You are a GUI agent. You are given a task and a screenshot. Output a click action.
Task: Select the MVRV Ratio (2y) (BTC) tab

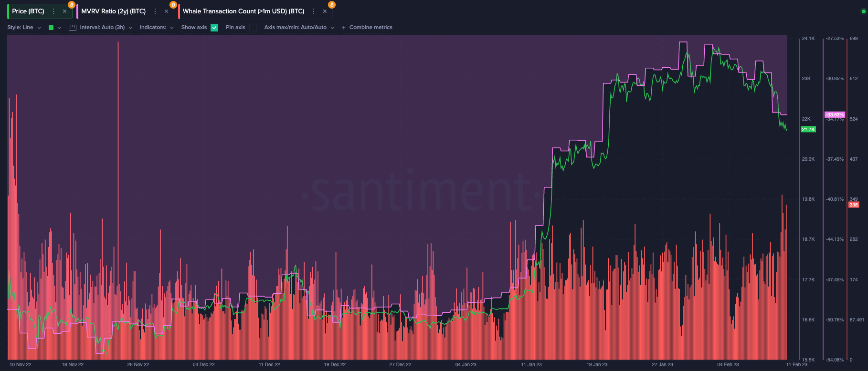[x=113, y=11]
